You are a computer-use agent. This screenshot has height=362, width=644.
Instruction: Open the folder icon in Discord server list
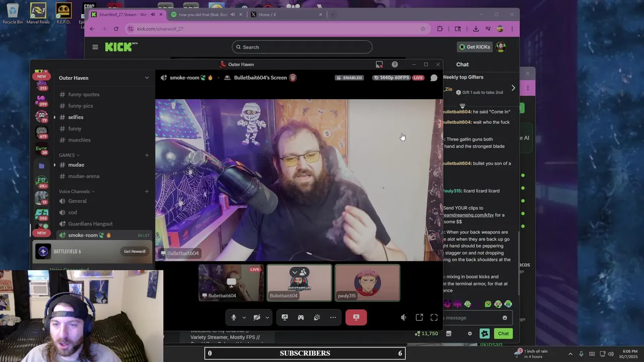42,165
